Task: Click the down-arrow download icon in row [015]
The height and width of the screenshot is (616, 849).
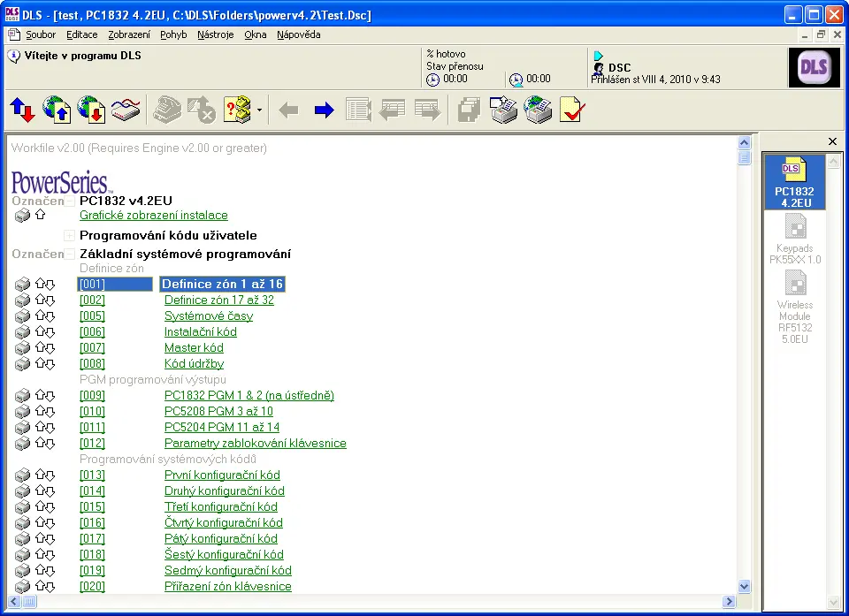Action: click(50, 507)
